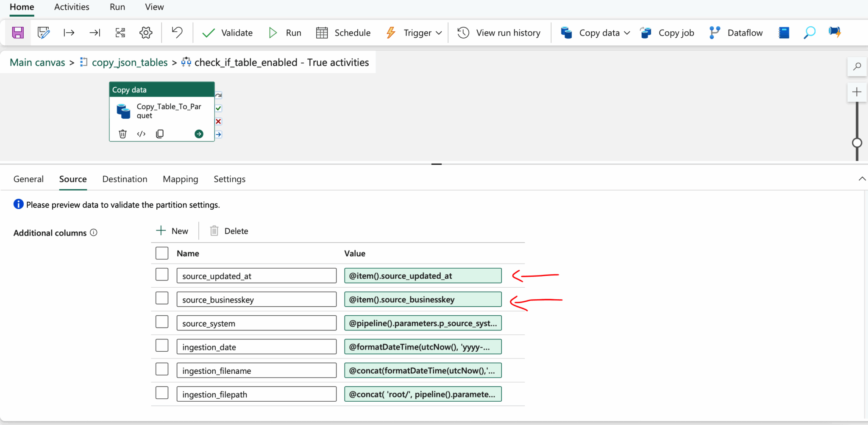Open the Trigger dropdown
Screen dimensions: 868x425
[x=415, y=33]
